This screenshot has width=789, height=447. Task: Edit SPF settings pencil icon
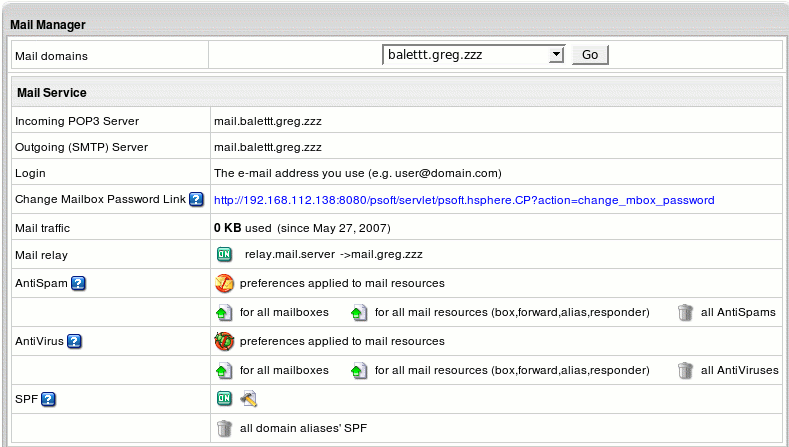click(249, 400)
